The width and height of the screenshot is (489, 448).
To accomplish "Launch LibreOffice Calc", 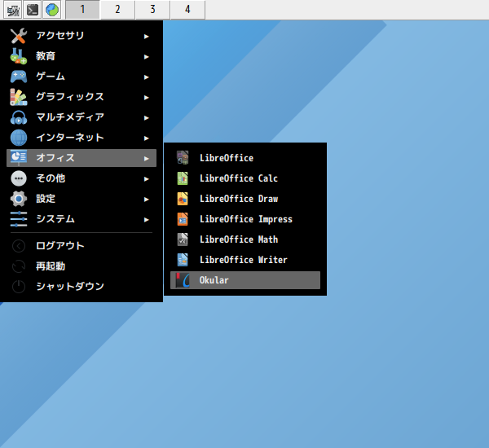I will click(245, 178).
